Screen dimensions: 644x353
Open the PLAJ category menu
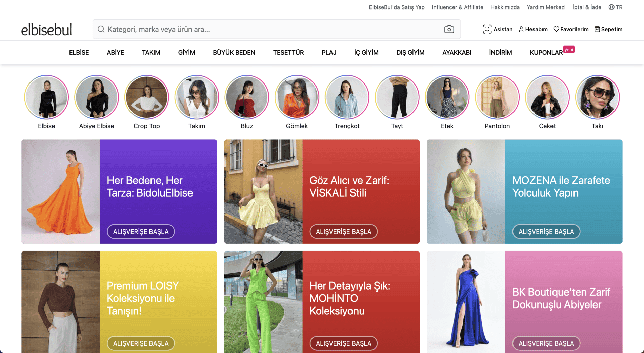pos(329,53)
